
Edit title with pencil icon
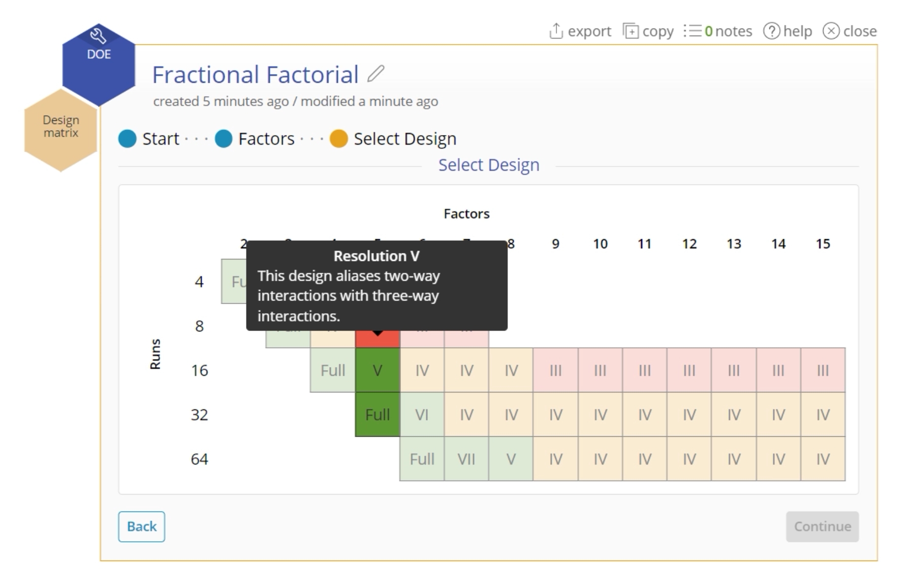375,74
